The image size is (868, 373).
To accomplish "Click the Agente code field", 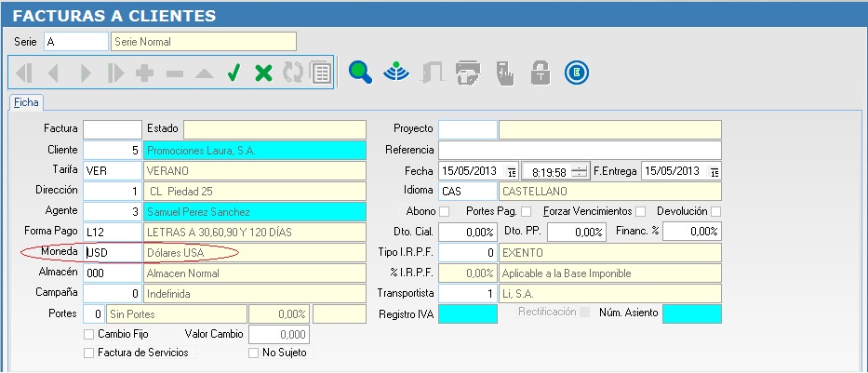I will pyautogui.click(x=113, y=211).
